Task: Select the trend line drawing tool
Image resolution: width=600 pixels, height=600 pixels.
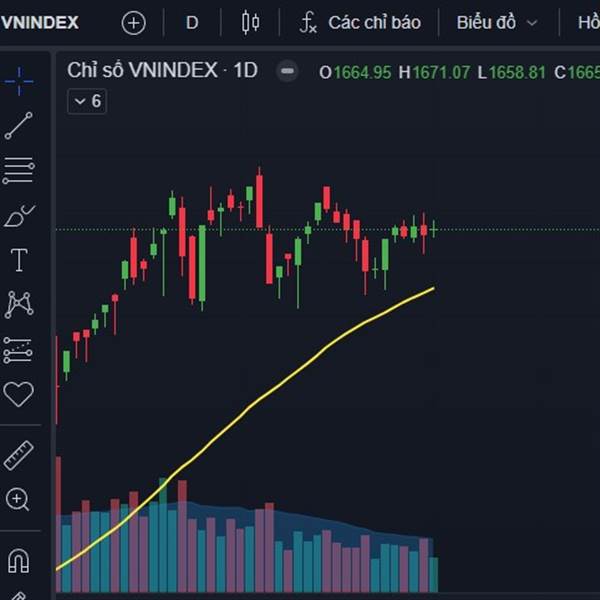Action: click(x=19, y=125)
